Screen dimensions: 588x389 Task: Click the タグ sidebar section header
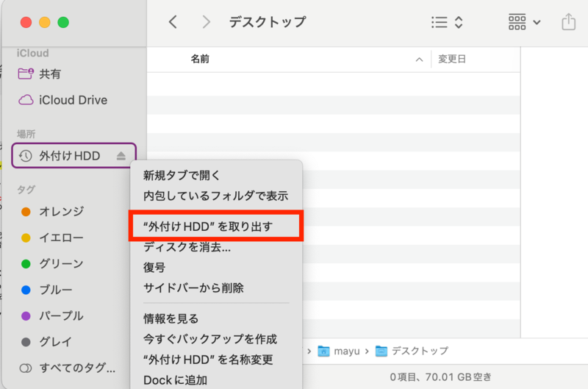click(26, 190)
